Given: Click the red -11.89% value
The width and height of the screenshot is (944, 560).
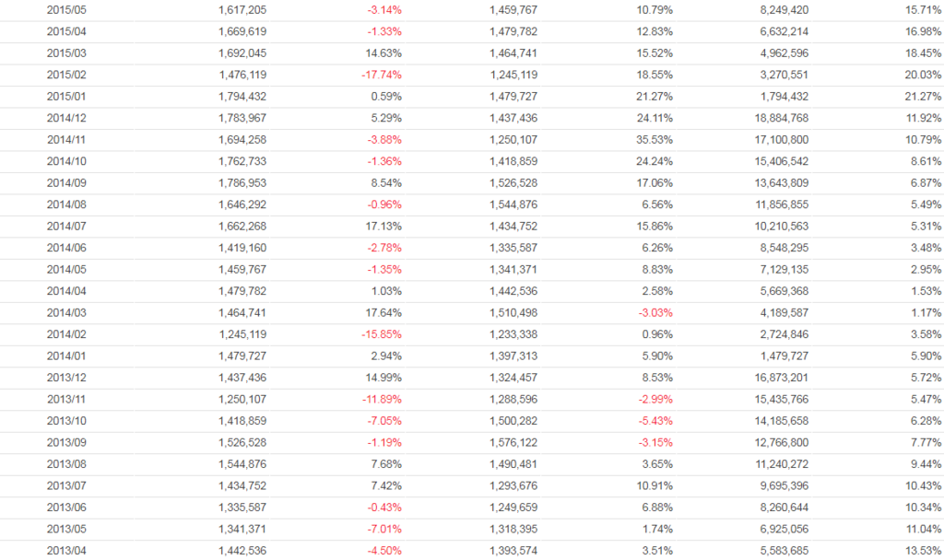Looking at the screenshot, I should coord(381,400).
